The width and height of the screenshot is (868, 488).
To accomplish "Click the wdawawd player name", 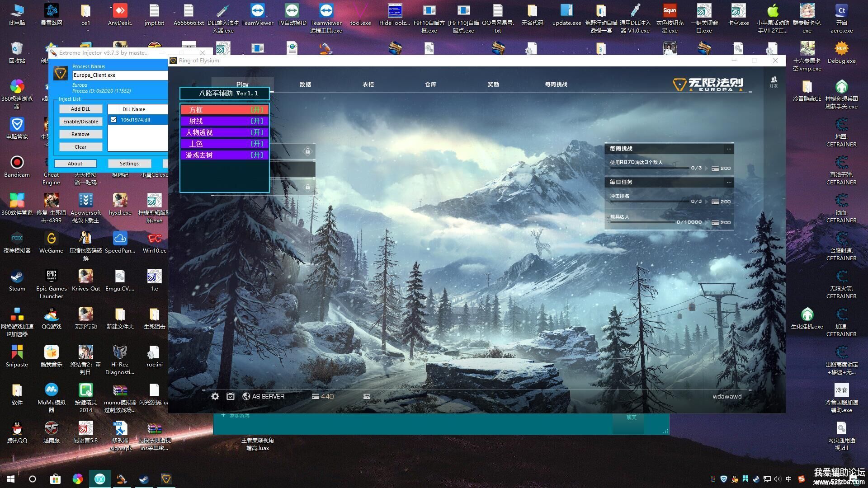I will [x=727, y=396].
